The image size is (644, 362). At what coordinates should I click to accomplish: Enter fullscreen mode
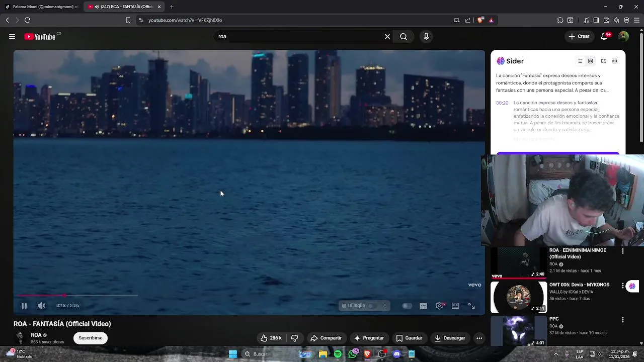(x=471, y=306)
